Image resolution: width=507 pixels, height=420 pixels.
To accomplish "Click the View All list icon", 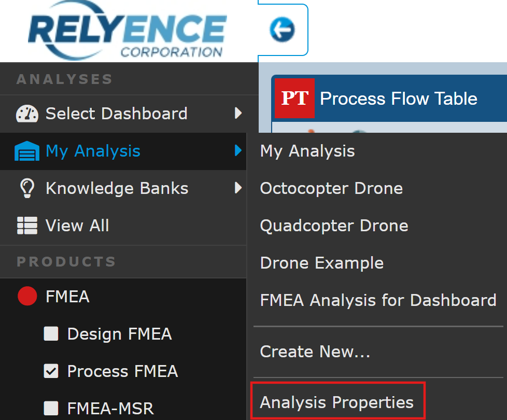I will (26, 226).
